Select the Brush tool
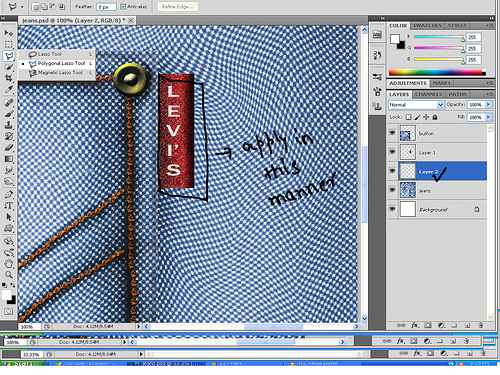Screen dimensions: 500x375 [9, 114]
